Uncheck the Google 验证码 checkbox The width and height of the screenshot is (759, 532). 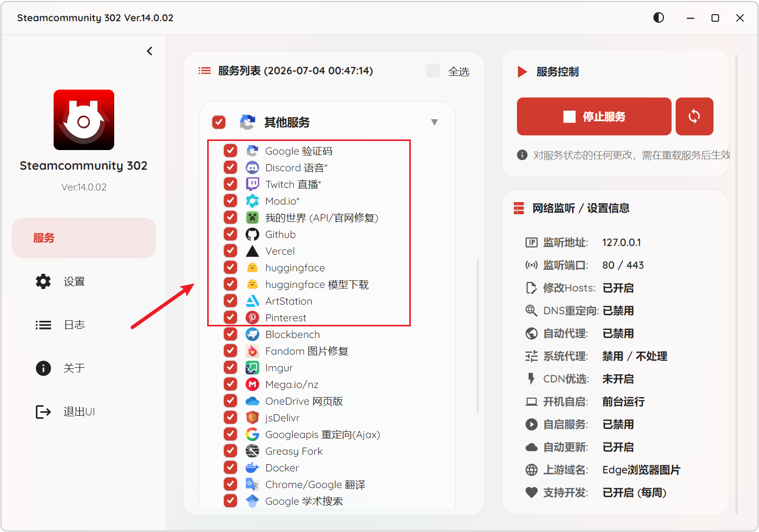click(230, 151)
